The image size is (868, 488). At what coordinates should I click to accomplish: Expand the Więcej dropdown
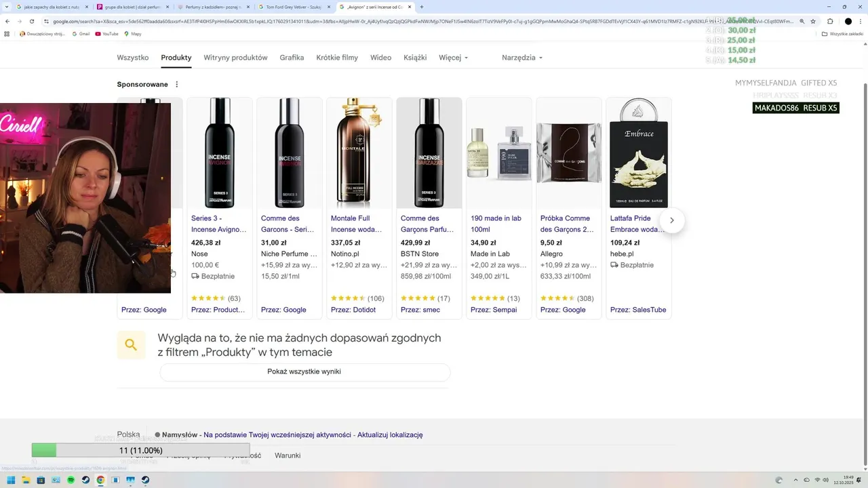(453, 58)
